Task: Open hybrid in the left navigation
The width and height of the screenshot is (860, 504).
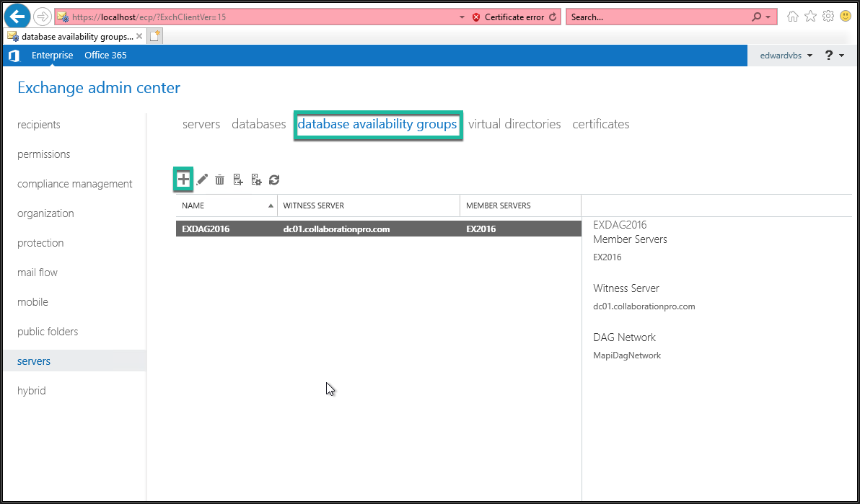Action: point(31,391)
